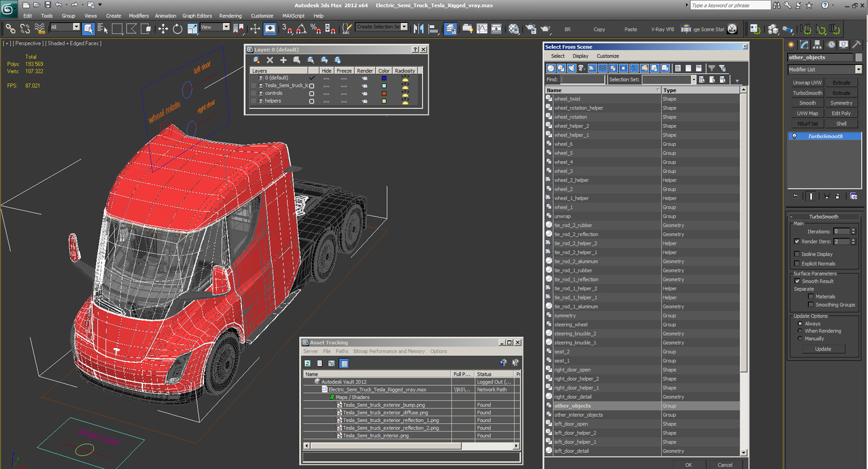Click Create New Layer in Layer dialog

tap(256, 60)
